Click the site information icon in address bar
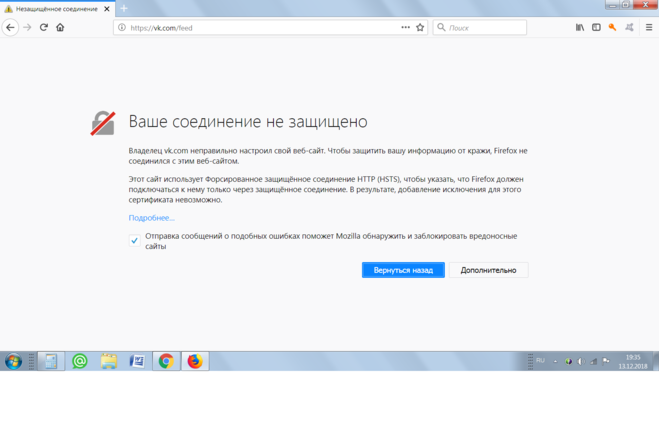Screen dimensions: 659x441 [x=122, y=28]
